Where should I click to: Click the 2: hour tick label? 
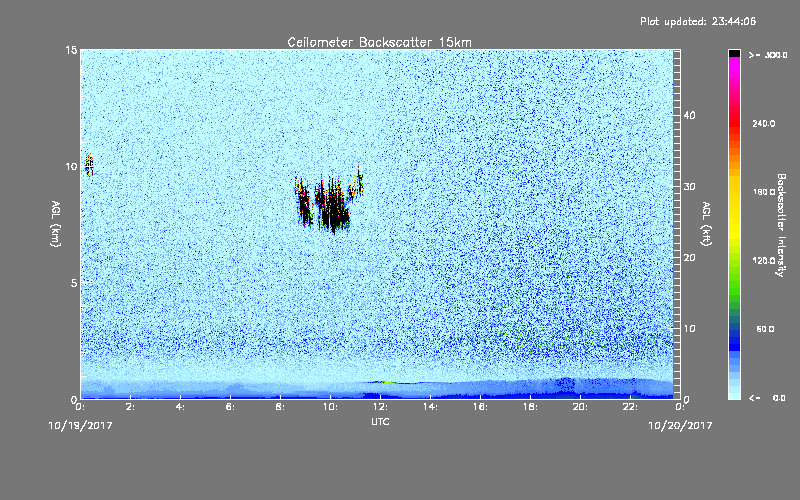click(130, 407)
